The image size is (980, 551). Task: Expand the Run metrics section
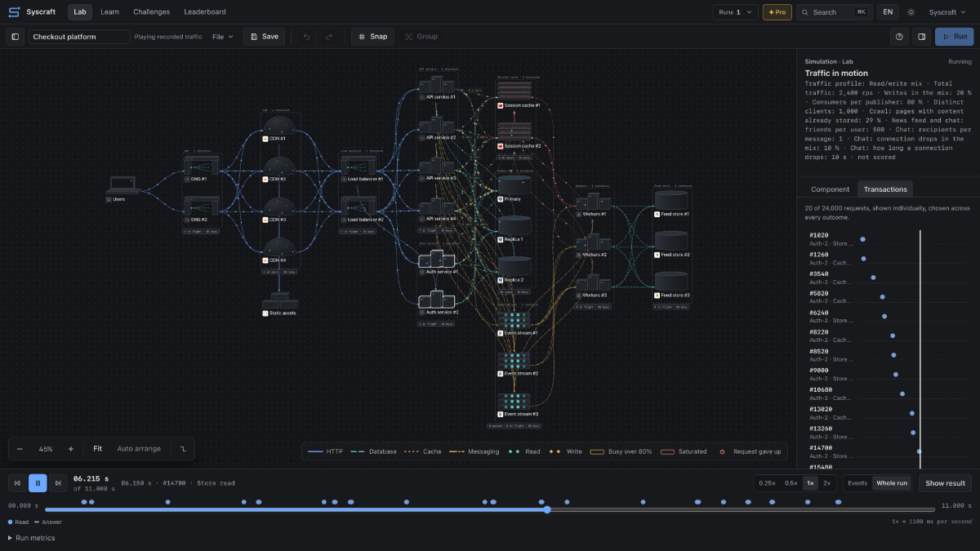tap(32, 538)
